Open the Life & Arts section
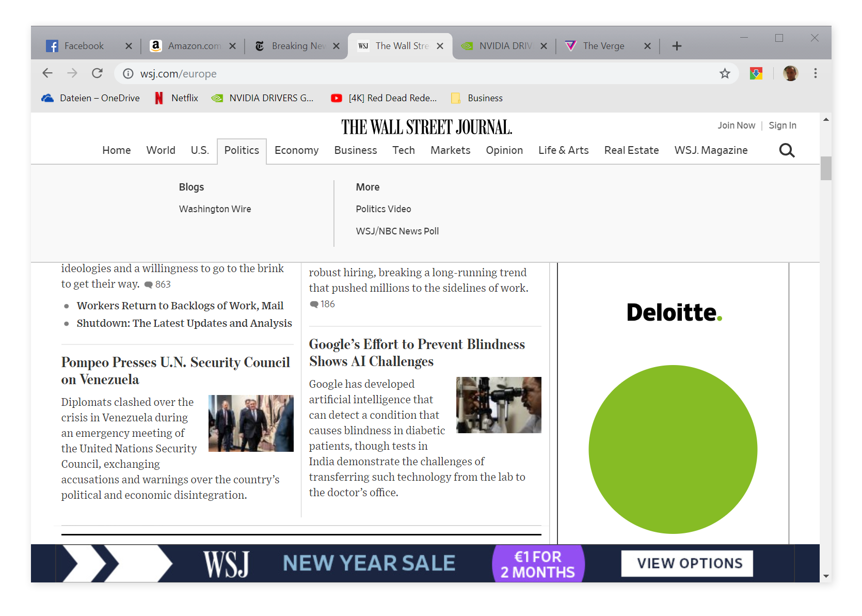Viewport: 862px width, 616px height. pyautogui.click(x=564, y=150)
